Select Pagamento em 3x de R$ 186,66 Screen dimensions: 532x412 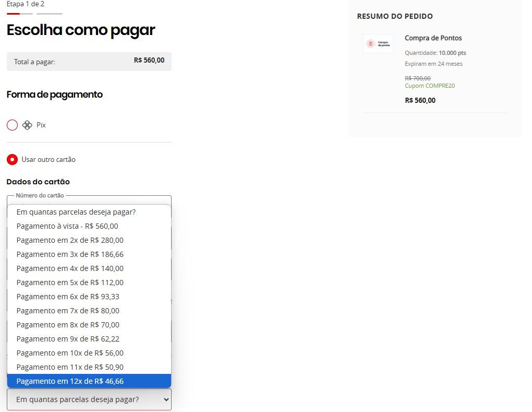(x=89, y=254)
